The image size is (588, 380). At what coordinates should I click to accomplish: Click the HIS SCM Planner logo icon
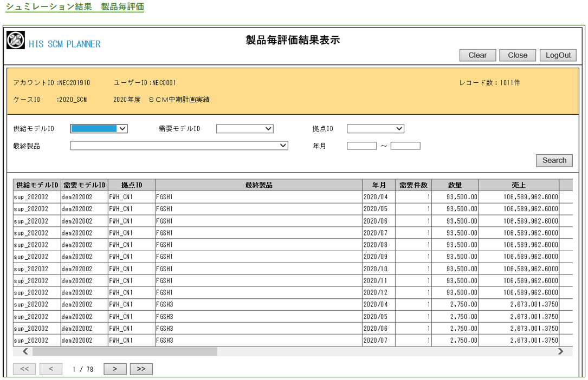(16, 40)
